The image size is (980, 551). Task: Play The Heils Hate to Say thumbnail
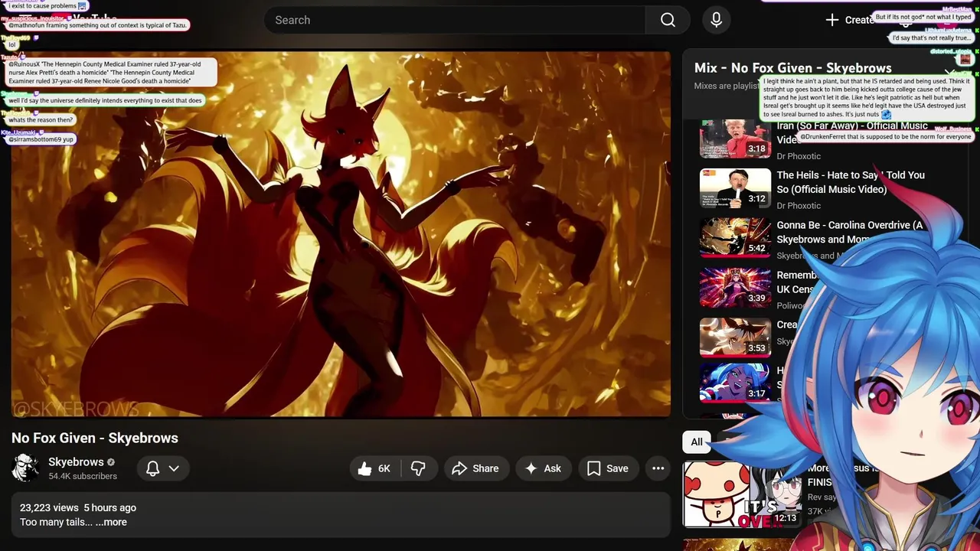point(735,188)
